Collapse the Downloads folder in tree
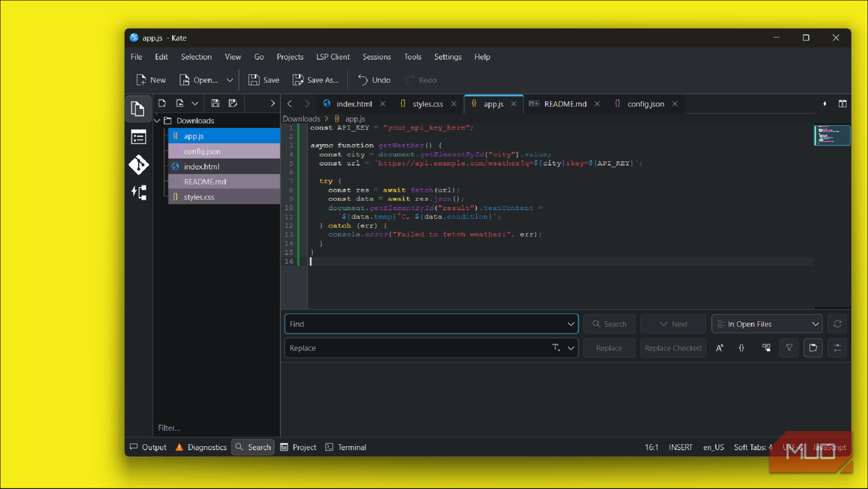 (x=158, y=121)
